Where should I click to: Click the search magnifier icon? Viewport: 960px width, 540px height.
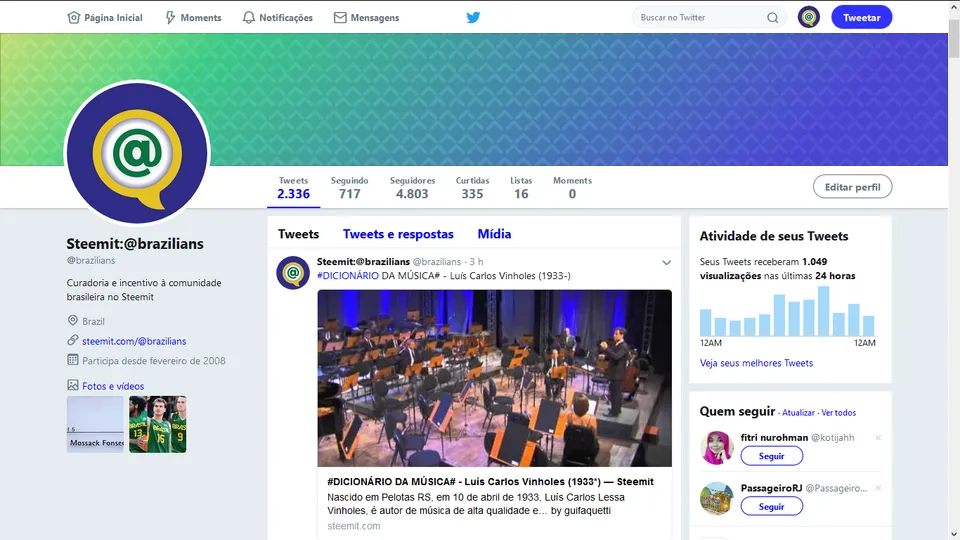pyautogui.click(x=773, y=18)
